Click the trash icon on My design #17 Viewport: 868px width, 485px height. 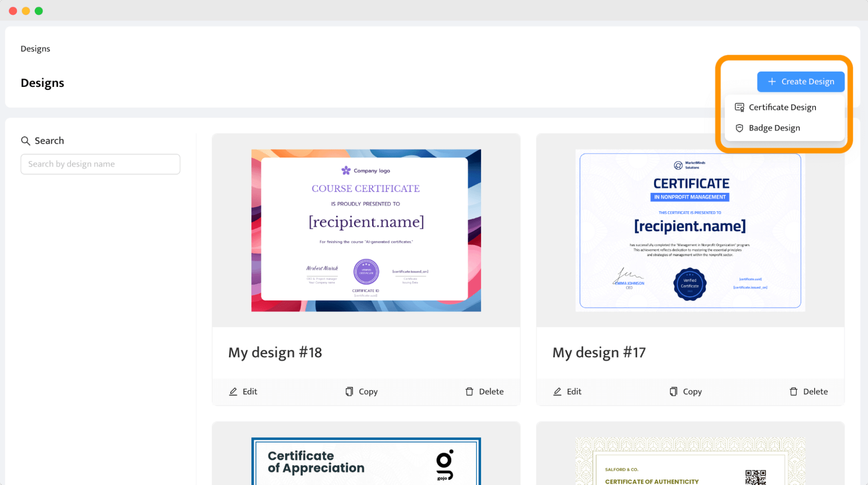[794, 392]
